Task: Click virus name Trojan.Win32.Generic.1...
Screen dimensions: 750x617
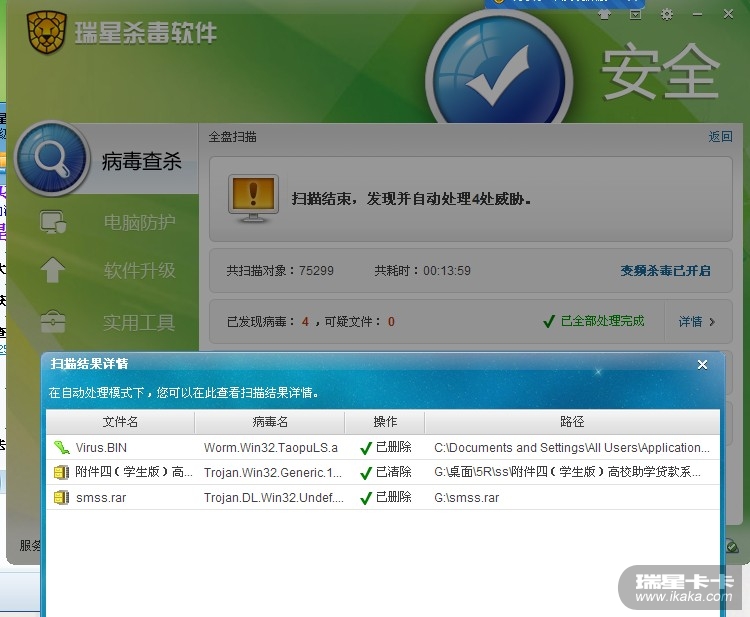Action: [x=273, y=473]
